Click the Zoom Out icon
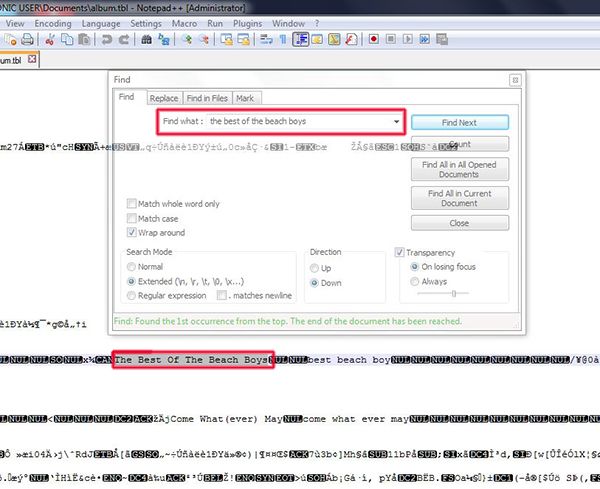 (204, 39)
